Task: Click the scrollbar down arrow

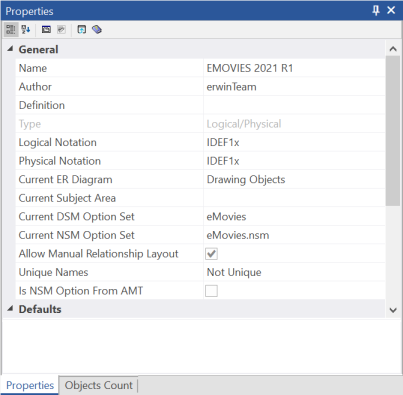Action: (x=393, y=310)
